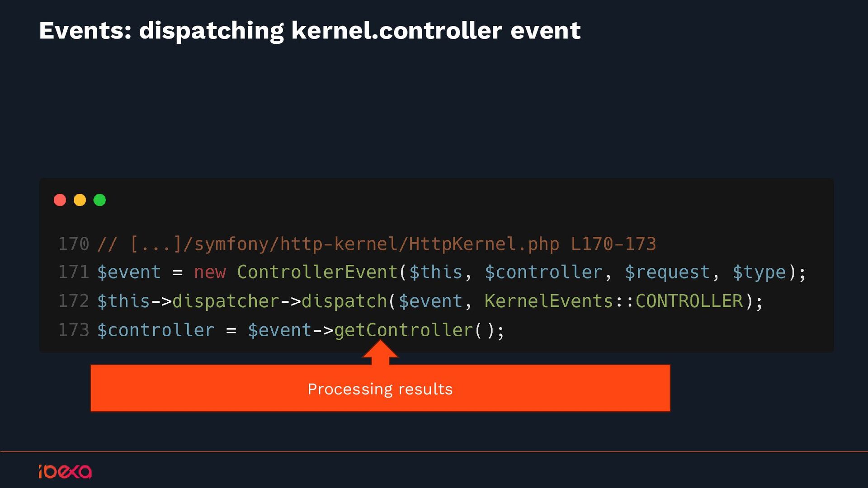Select line number 173
The image size is (868, 488).
(x=74, y=330)
